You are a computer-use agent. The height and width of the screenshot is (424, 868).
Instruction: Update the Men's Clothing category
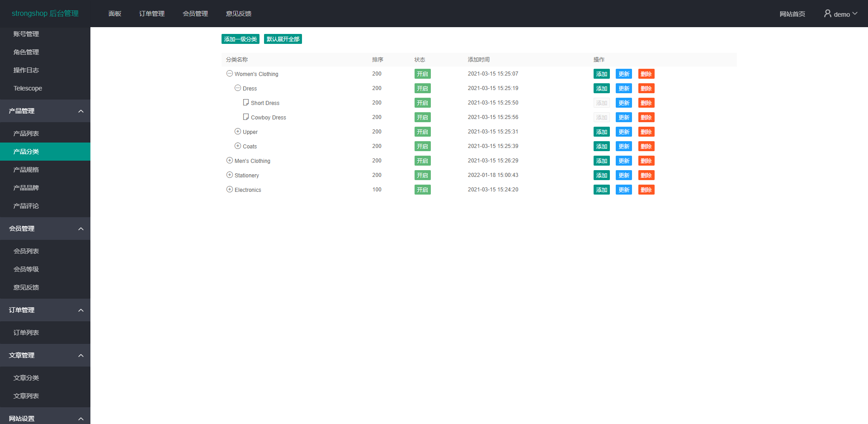(x=624, y=161)
